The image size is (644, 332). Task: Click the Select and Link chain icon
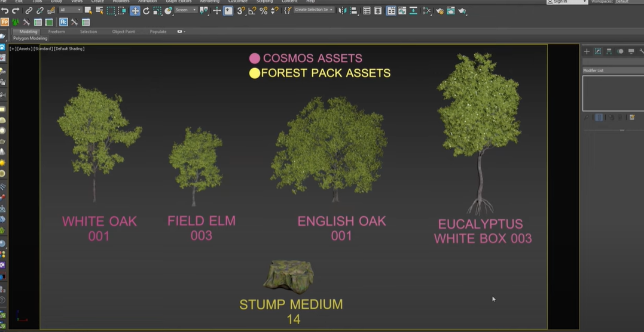tap(29, 11)
